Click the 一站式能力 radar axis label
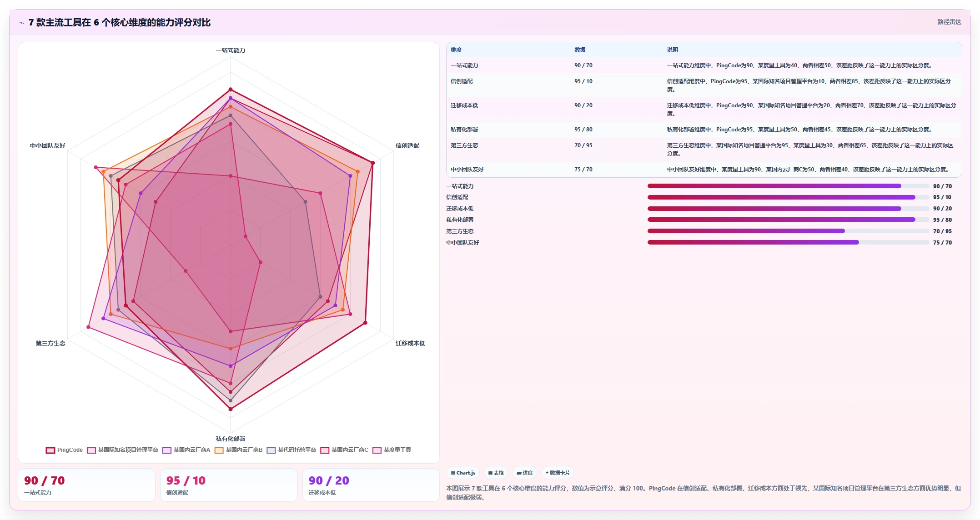This screenshot has height=520, width=980. [231, 50]
